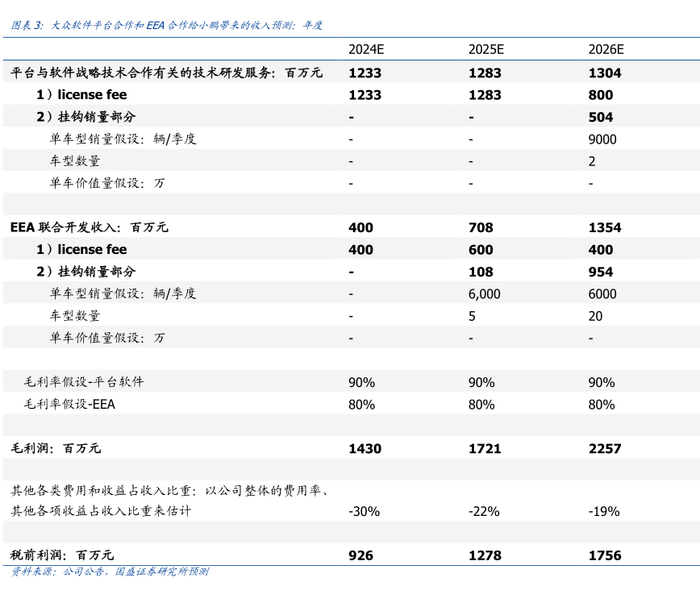Viewport: 700px width, 603px height.
Task: Click the value 6000 under 2026E
Action: click(602, 294)
